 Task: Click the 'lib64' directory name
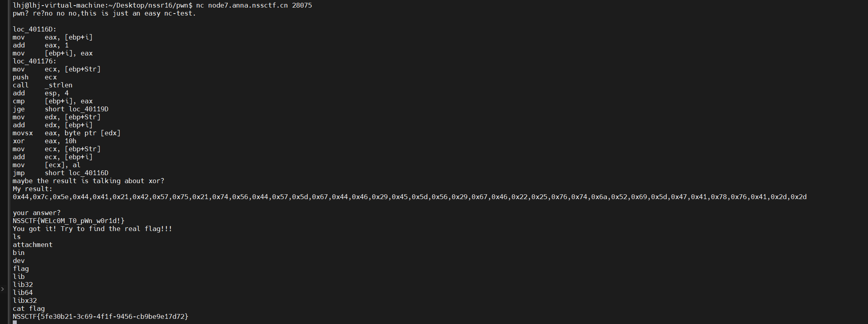(x=23, y=292)
